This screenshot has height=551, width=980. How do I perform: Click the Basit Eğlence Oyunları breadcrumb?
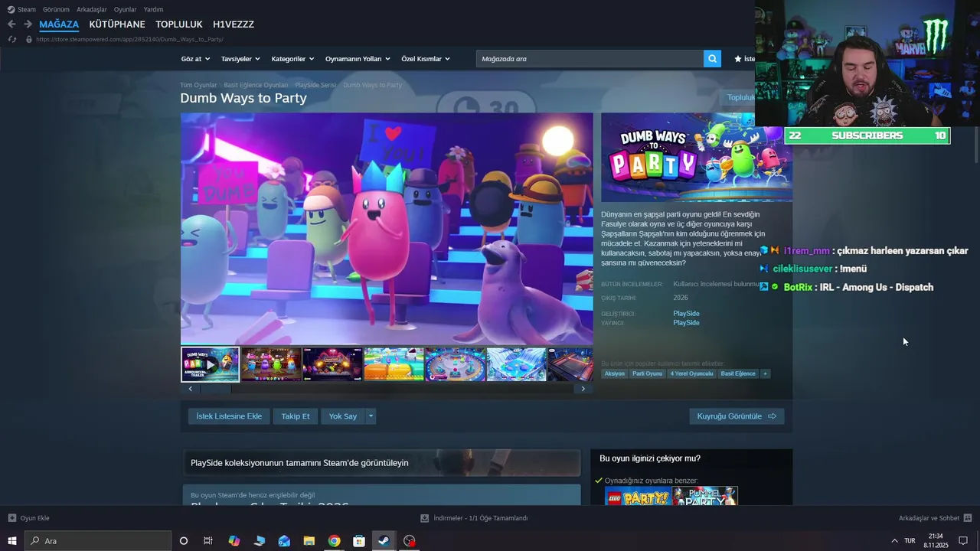click(256, 85)
